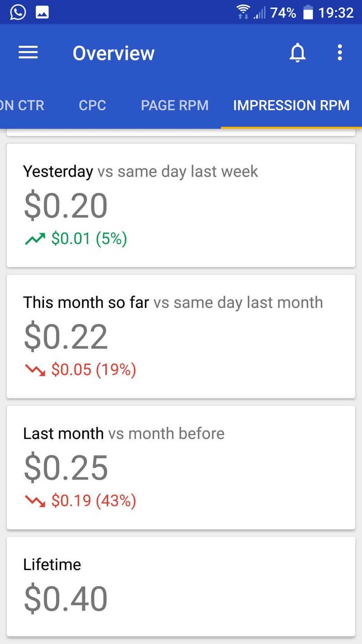Open the Last month card
This screenshot has width=362, height=644.
click(181, 467)
